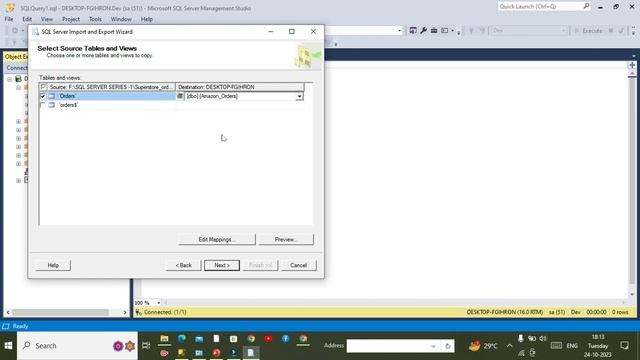Cancel the Import and Export Wizard
Screen dimensions: 640x360
click(298, 265)
